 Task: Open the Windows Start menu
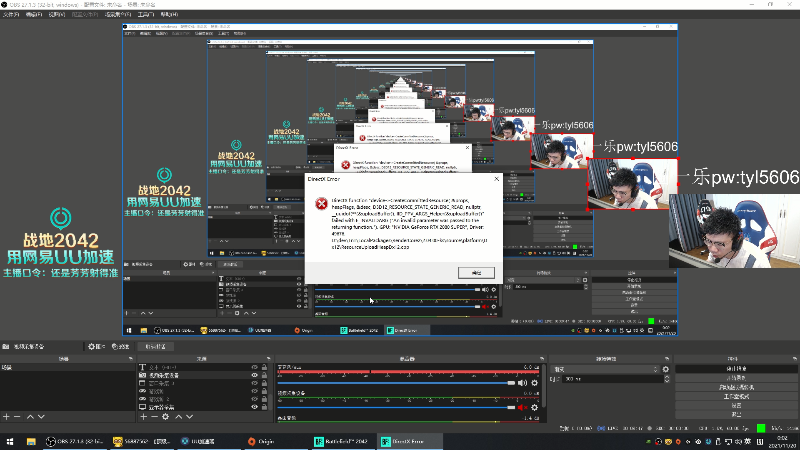pos(10,441)
